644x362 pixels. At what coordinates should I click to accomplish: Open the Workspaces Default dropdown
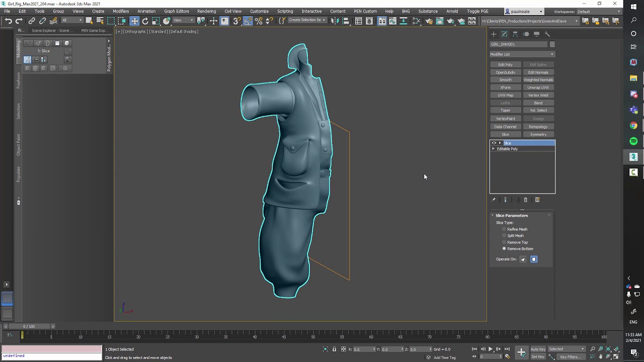599,12
